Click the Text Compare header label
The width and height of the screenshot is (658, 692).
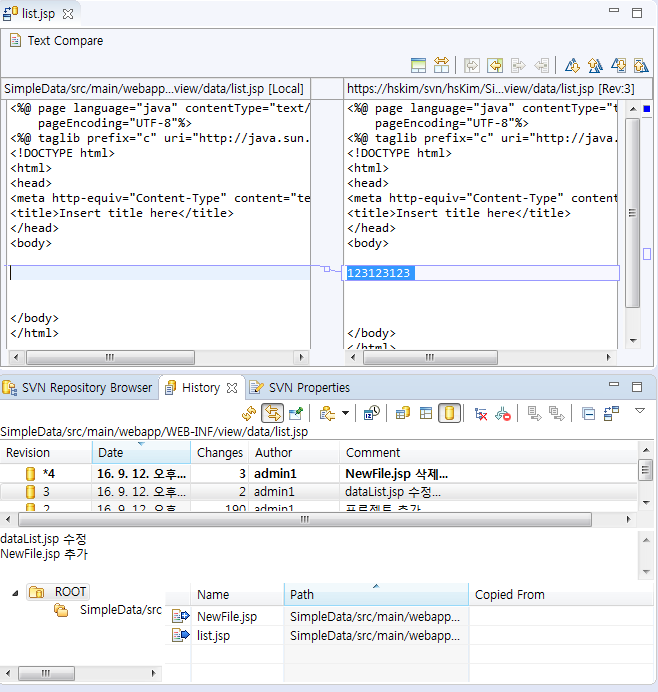[65, 41]
